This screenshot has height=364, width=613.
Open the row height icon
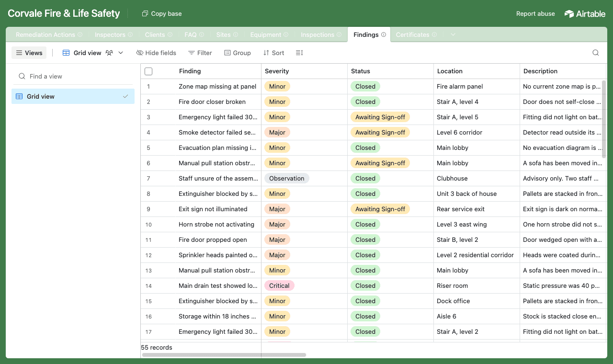click(299, 53)
